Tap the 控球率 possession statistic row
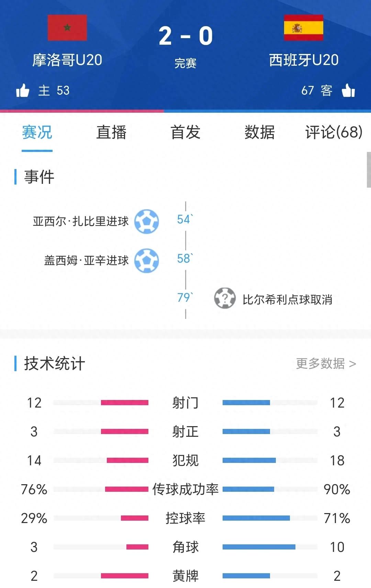 click(185, 518)
